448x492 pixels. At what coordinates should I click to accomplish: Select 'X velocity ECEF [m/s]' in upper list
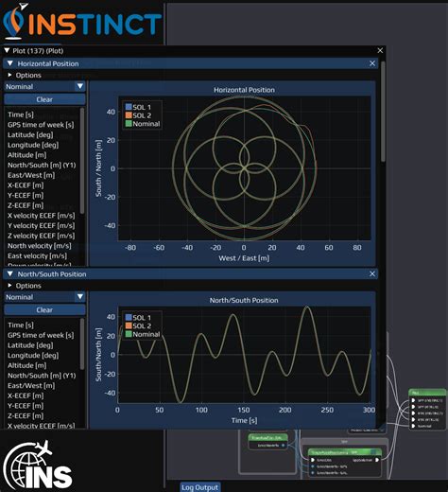point(42,216)
